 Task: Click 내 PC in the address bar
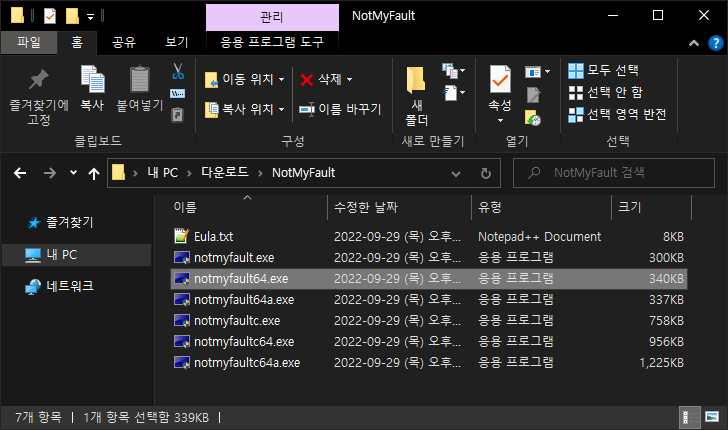pyautogui.click(x=162, y=173)
